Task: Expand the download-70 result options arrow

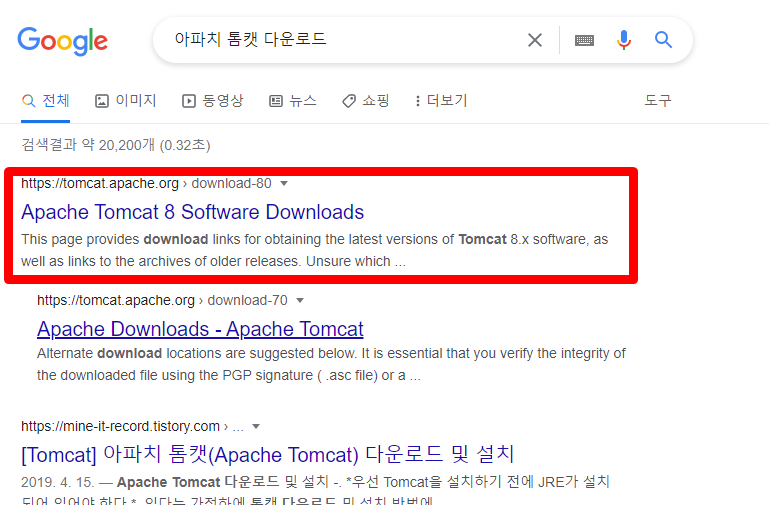Action: point(300,301)
